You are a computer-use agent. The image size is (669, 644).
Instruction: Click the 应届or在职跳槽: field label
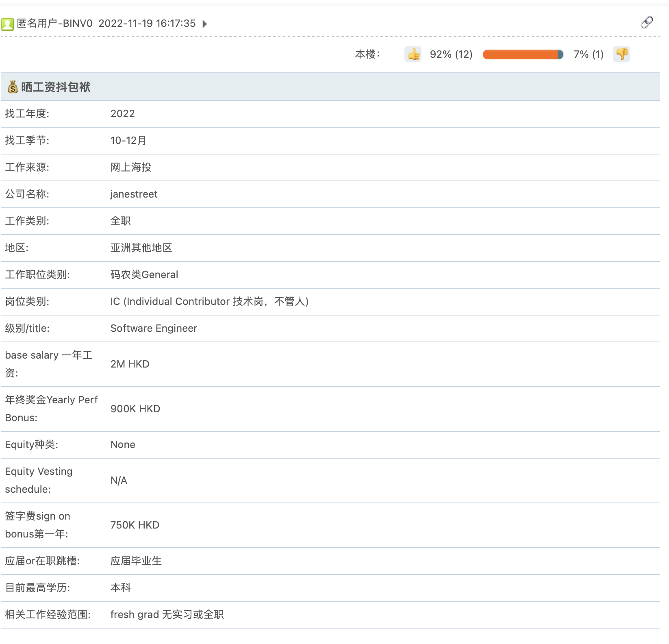(42, 561)
